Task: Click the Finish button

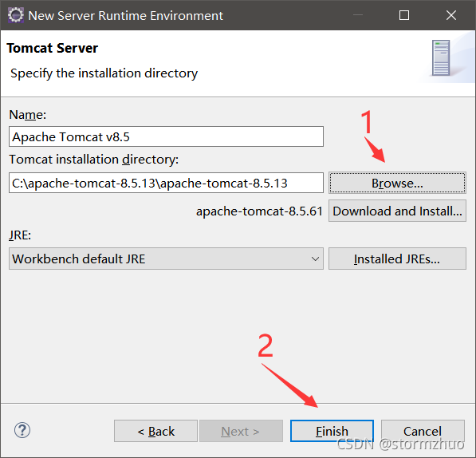Action: [332, 431]
